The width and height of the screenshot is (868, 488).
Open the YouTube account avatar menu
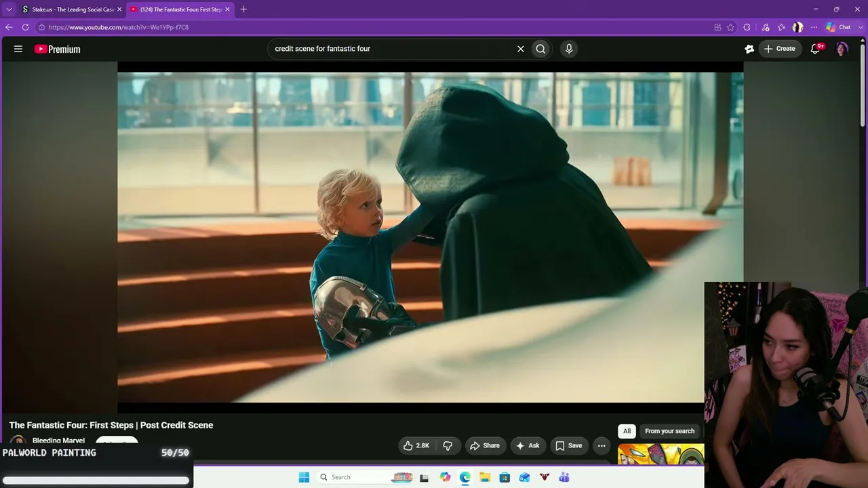pos(842,49)
